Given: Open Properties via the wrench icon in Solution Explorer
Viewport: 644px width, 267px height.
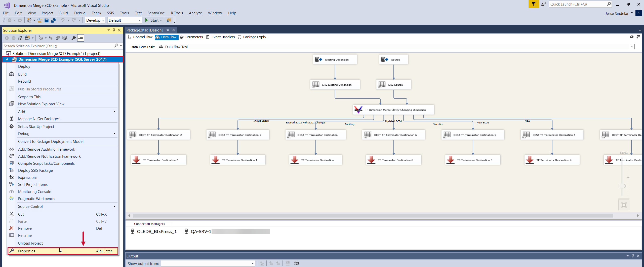Looking at the screenshot, I should [x=74, y=38].
